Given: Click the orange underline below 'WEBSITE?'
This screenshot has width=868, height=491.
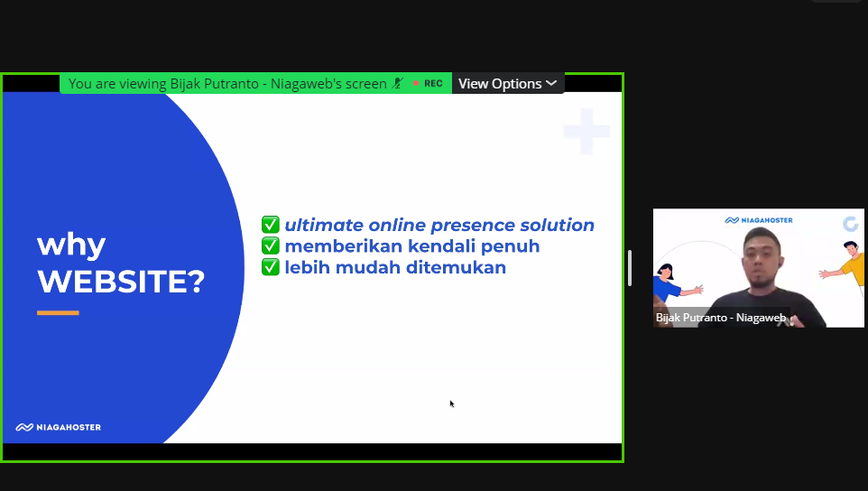Looking at the screenshot, I should click(58, 313).
